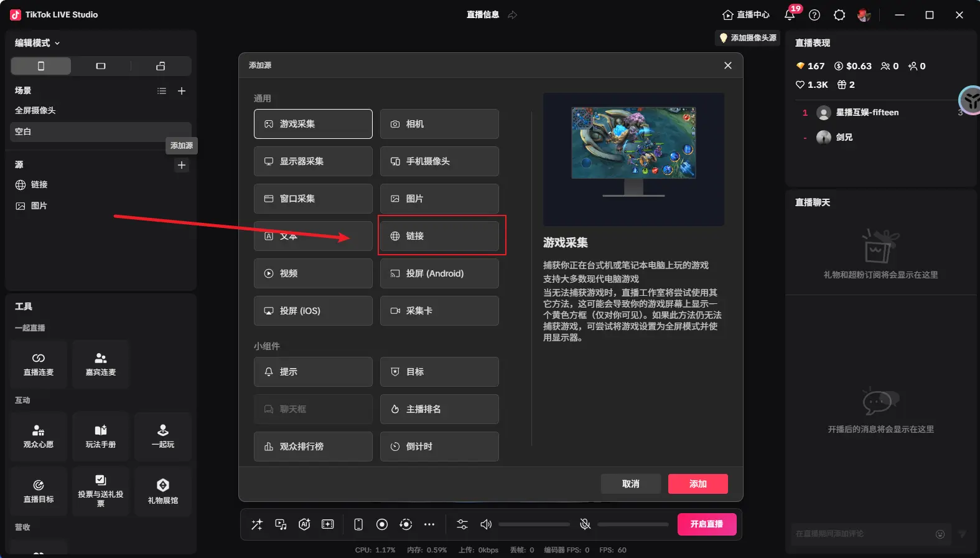980x558 pixels.
Task: Select the 显示器采集 source option
Action: (x=313, y=161)
